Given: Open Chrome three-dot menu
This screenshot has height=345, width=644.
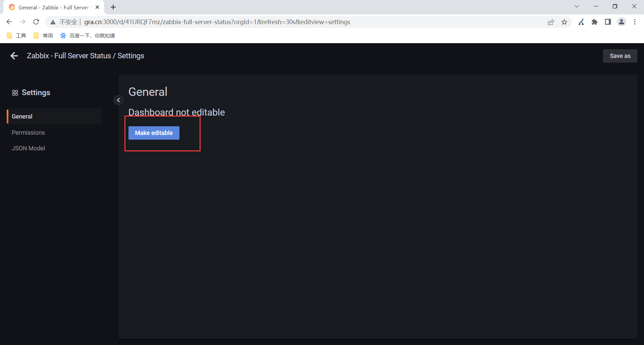Looking at the screenshot, I should [x=635, y=22].
